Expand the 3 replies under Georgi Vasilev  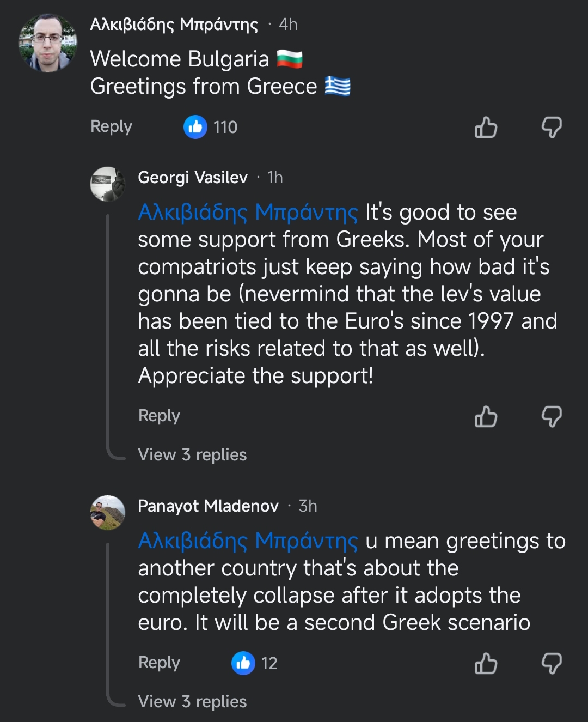click(x=192, y=455)
